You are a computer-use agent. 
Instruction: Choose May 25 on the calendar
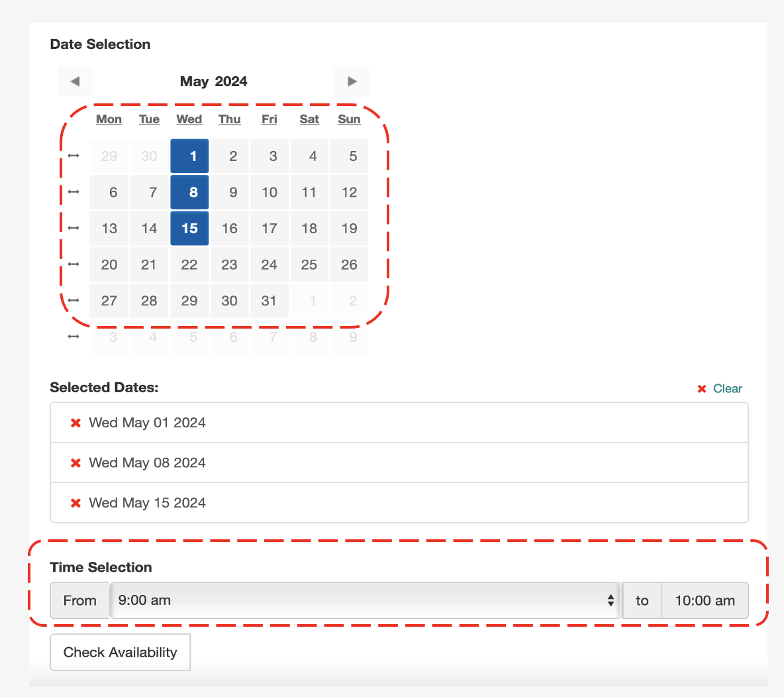(x=309, y=265)
